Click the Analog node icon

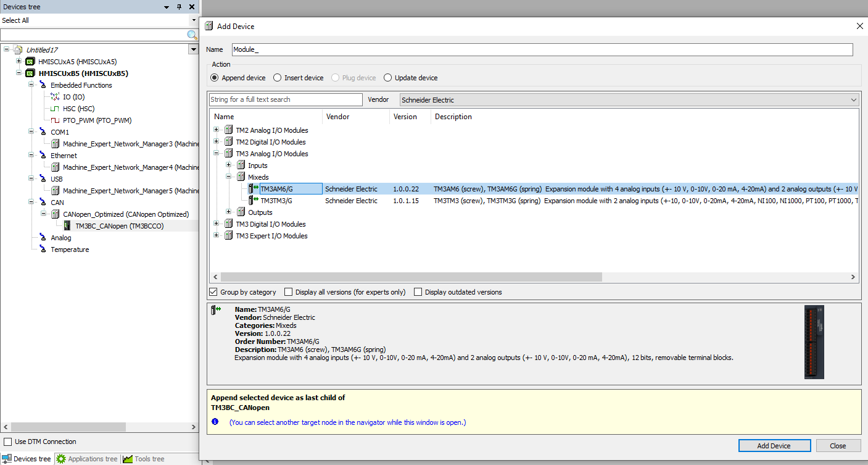pos(43,238)
